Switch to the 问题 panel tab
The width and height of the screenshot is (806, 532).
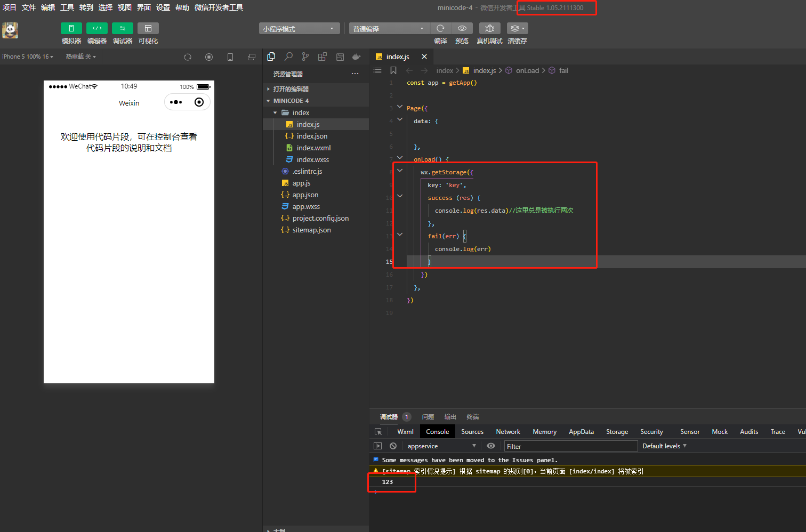(x=428, y=417)
